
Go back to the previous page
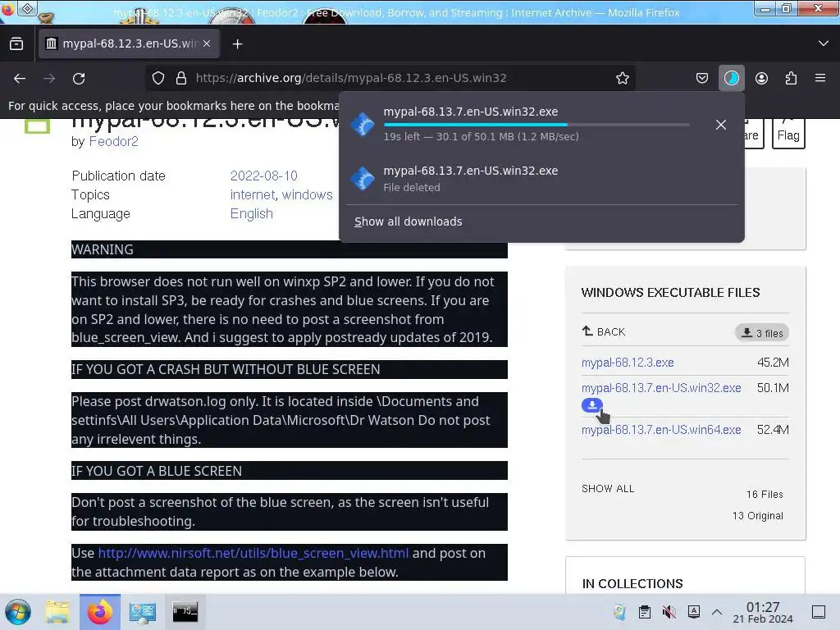tap(20, 78)
